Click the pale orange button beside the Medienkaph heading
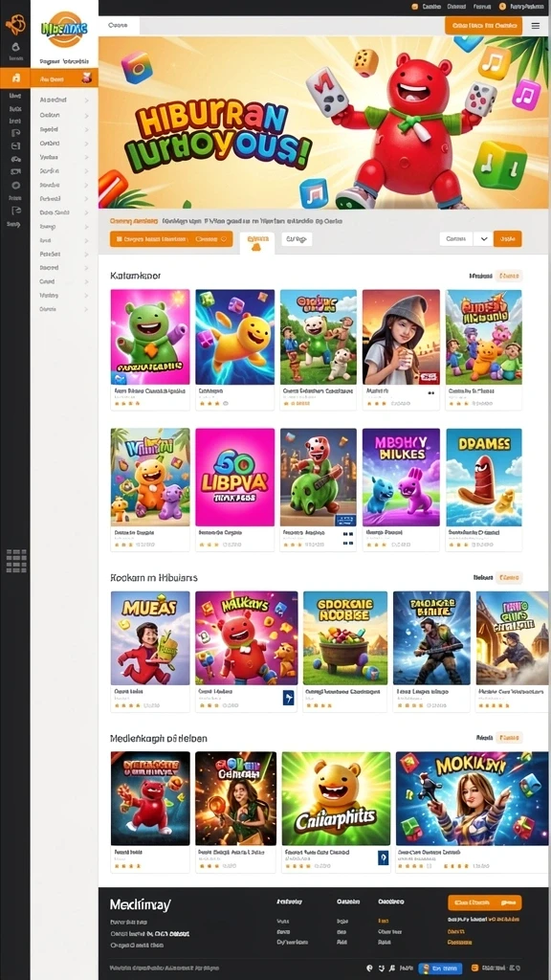This screenshot has width=551, height=980. pos(509,738)
